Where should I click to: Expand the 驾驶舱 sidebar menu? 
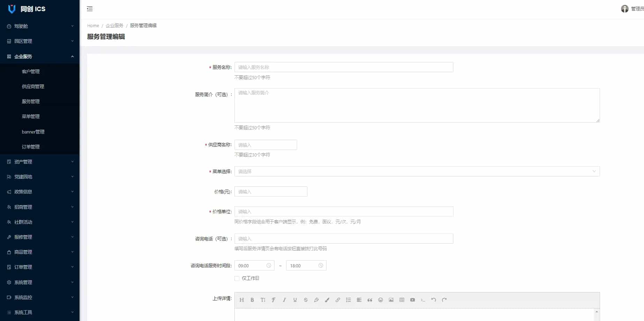click(x=40, y=26)
